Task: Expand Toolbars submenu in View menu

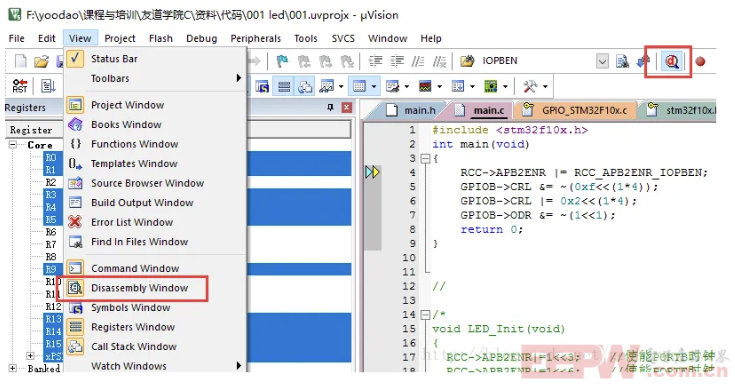Action: click(155, 78)
